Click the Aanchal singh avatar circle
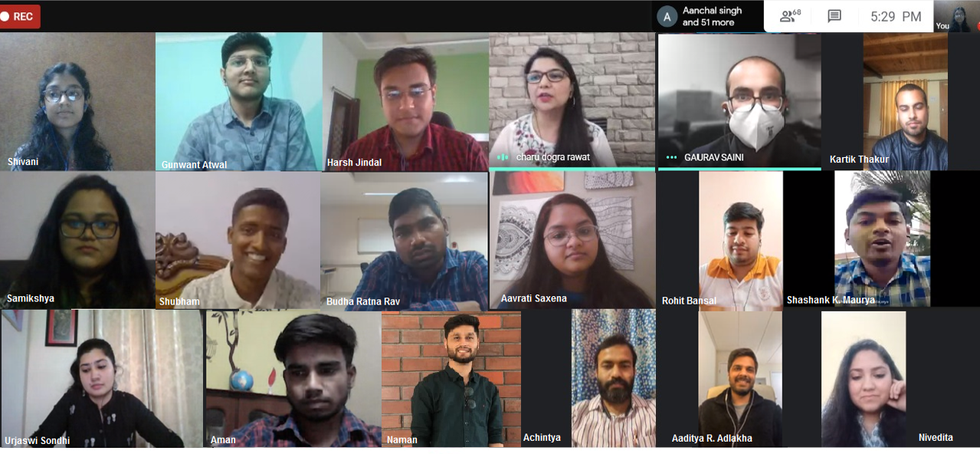This screenshot has width=980, height=454. (x=667, y=16)
